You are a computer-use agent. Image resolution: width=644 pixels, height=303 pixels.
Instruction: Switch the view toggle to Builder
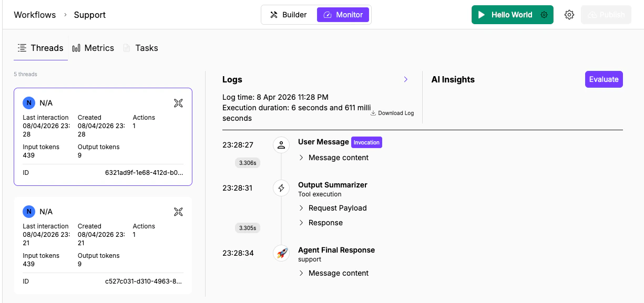pos(288,15)
